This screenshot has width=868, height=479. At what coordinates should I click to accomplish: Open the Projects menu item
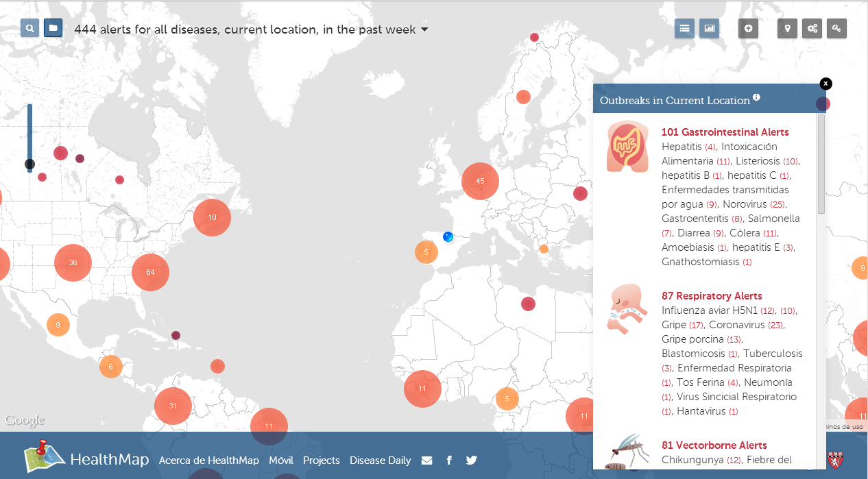click(x=321, y=460)
